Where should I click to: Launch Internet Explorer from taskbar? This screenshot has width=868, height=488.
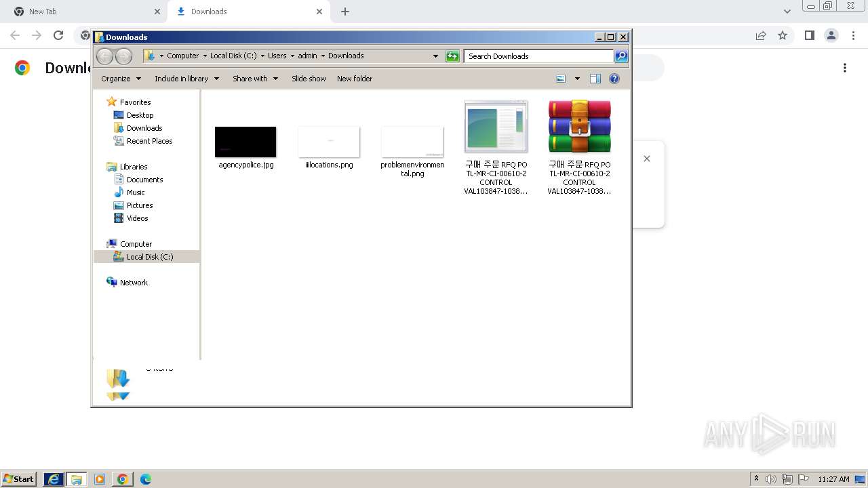(x=54, y=479)
